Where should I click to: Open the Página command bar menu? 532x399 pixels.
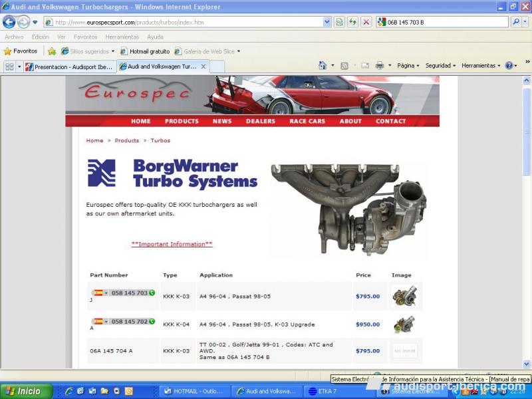(408, 66)
